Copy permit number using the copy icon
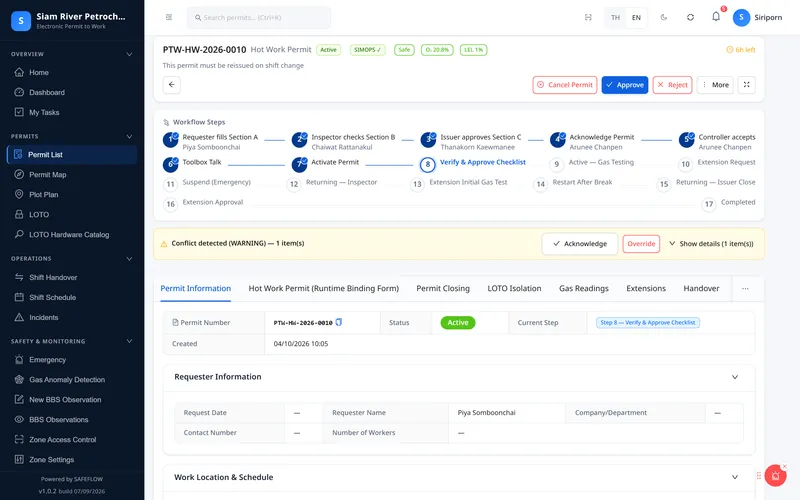Image resolution: width=800 pixels, height=500 pixels. click(339, 322)
